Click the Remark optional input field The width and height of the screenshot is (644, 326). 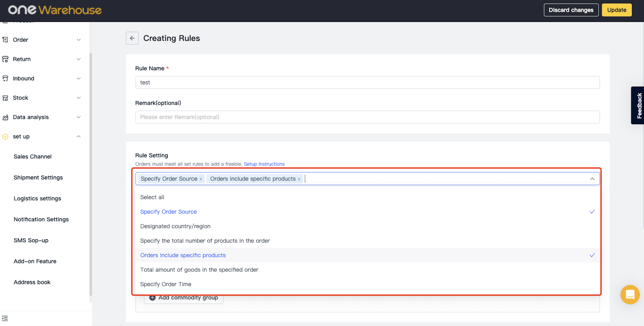(368, 117)
